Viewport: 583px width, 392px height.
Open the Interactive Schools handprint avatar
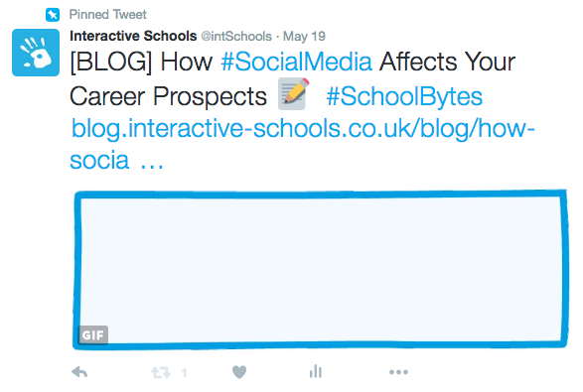(36, 53)
